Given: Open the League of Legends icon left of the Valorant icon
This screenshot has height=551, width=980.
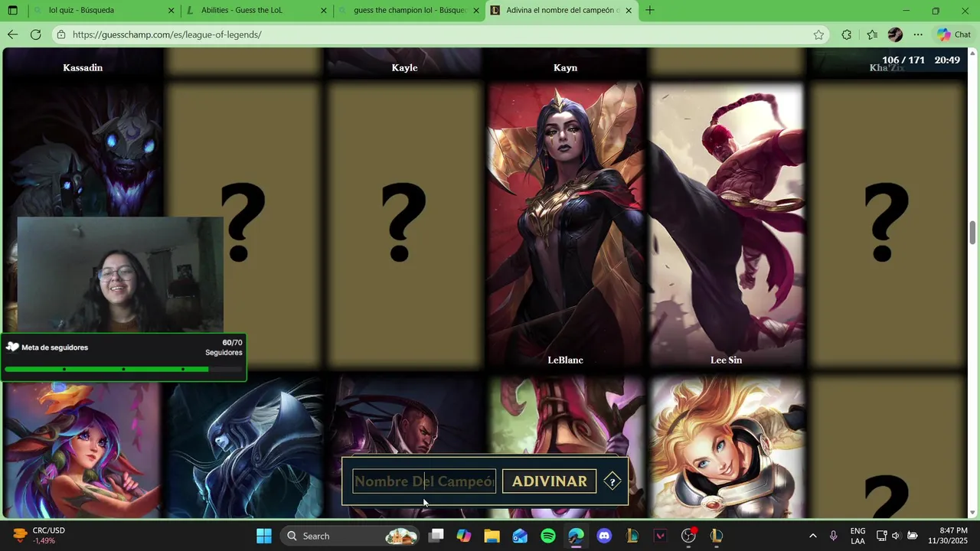Looking at the screenshot, I should pos(632,536).
